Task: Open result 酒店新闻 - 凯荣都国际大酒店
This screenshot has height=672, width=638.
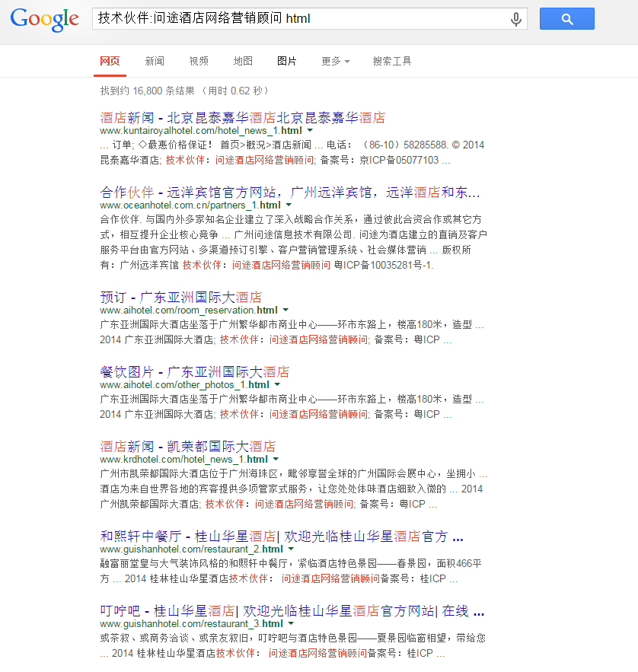Action: (188, 446)
